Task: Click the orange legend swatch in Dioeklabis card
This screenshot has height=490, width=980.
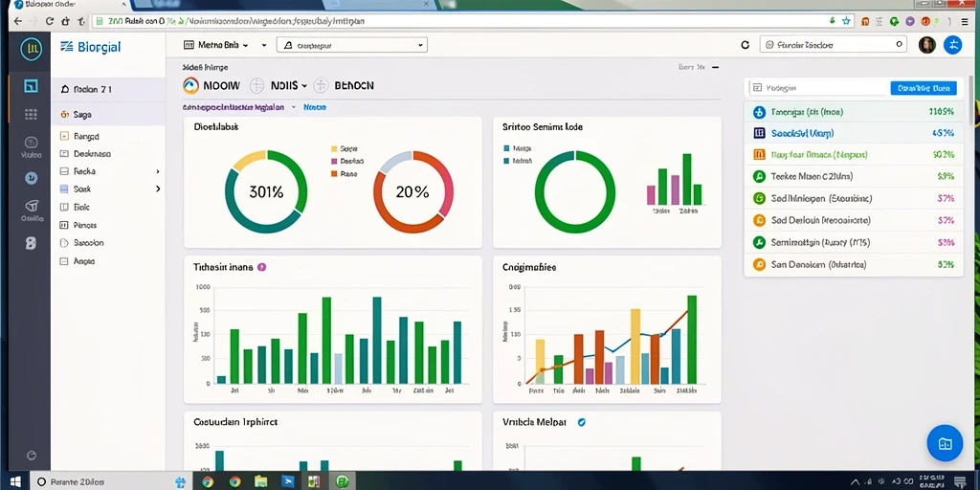Action: 334,174
